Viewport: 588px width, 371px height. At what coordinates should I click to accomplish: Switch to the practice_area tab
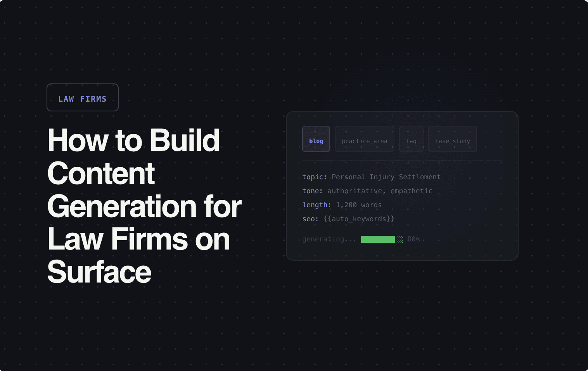tap(365, 139)
